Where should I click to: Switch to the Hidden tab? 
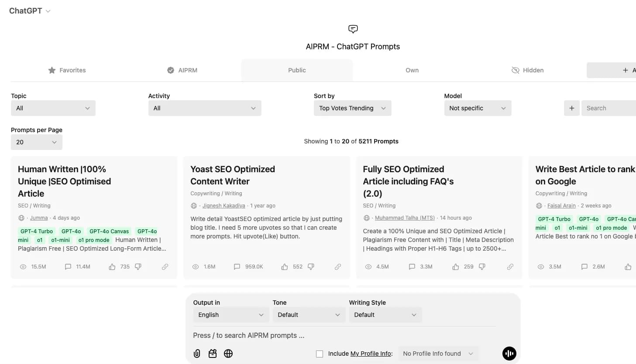pos(527,70)
